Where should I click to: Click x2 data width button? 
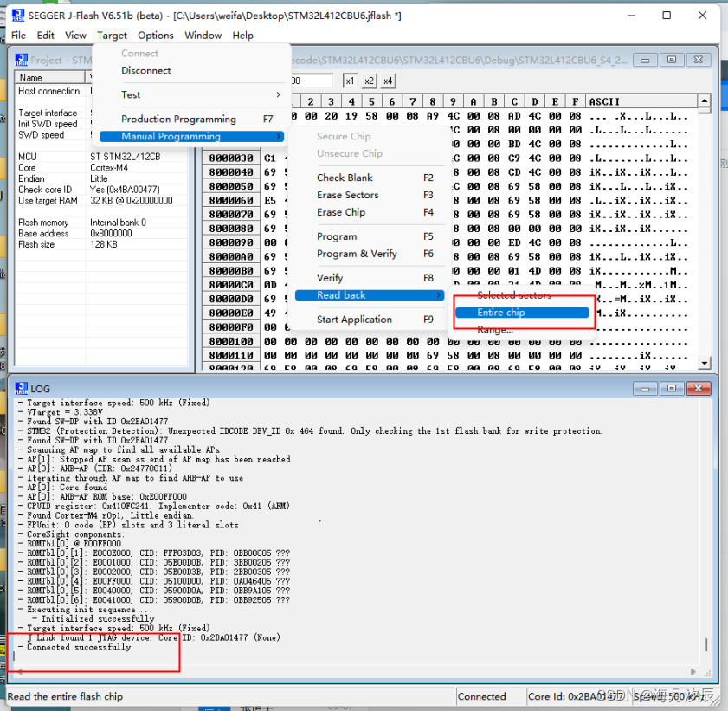point(369,81)
